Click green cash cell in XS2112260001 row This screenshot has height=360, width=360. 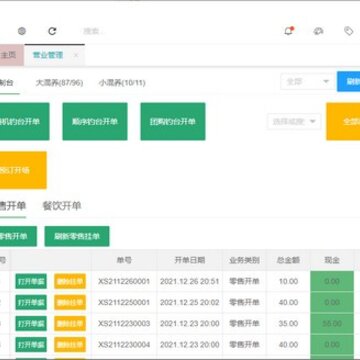click(x=332, y=281)
